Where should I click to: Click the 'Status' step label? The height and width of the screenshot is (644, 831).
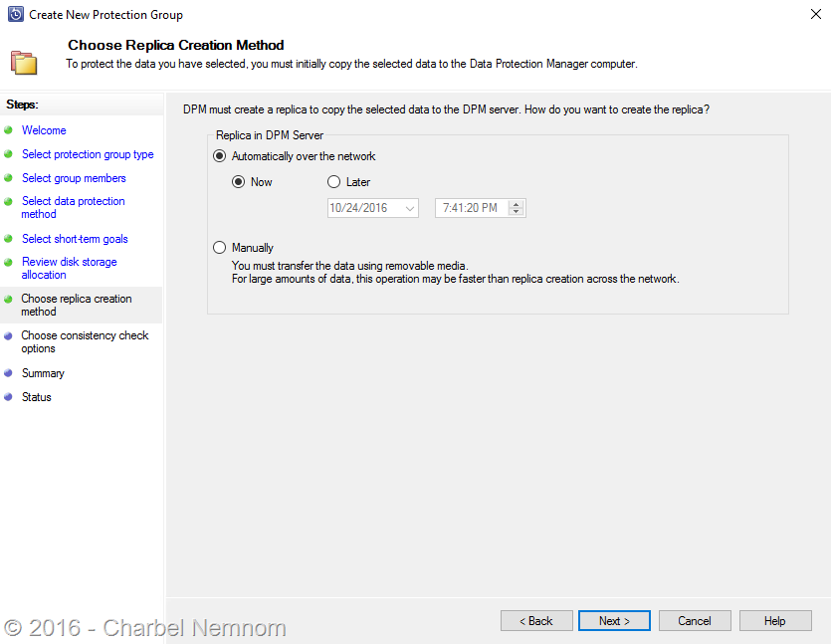click(36, 397)
